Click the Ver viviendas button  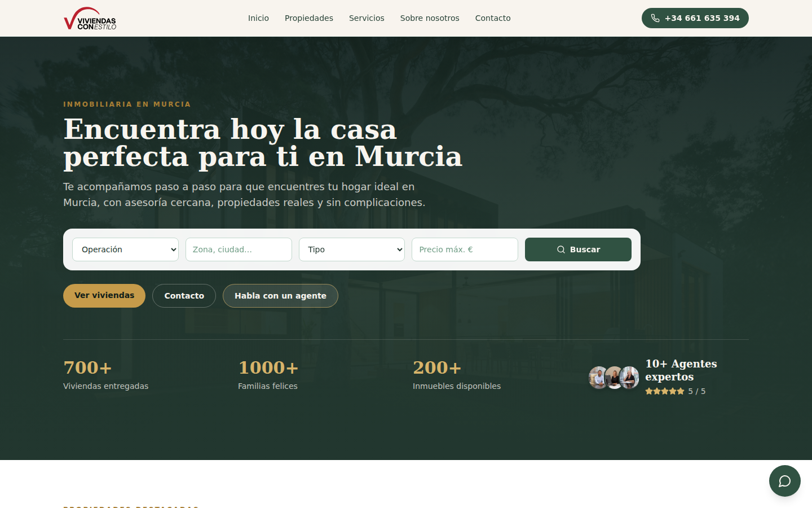[x=104, y=296]
